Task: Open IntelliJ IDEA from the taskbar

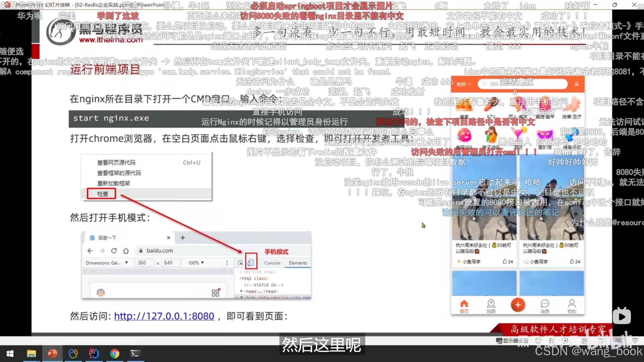Action: click(94, 354)
